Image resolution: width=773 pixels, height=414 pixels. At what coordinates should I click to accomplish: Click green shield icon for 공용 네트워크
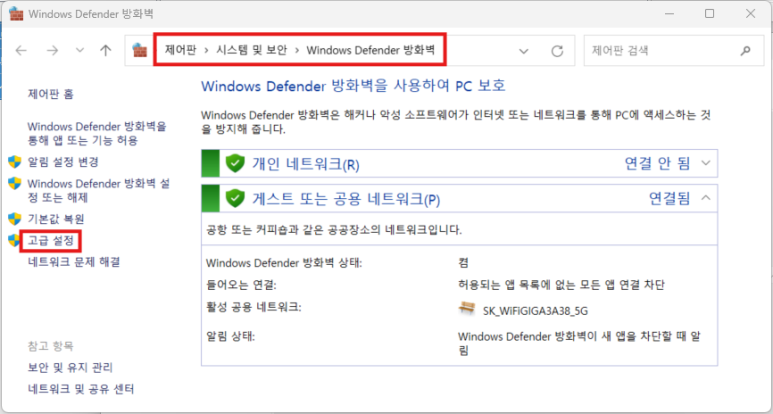pyautogui.click(x=235, y=199)
